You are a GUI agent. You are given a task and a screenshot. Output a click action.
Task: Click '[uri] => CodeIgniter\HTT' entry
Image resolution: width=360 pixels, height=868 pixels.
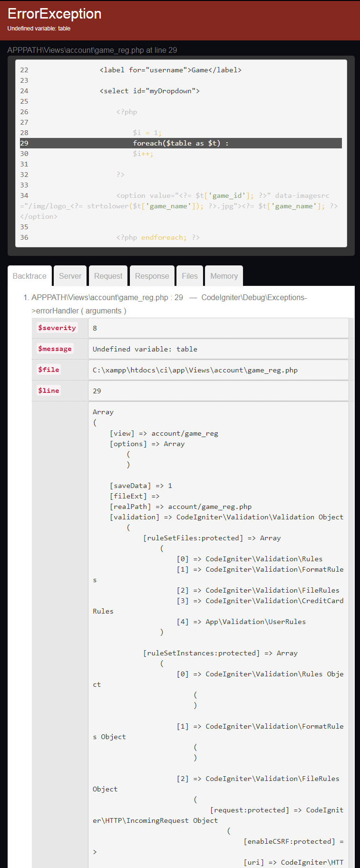[x=293, y=862]
